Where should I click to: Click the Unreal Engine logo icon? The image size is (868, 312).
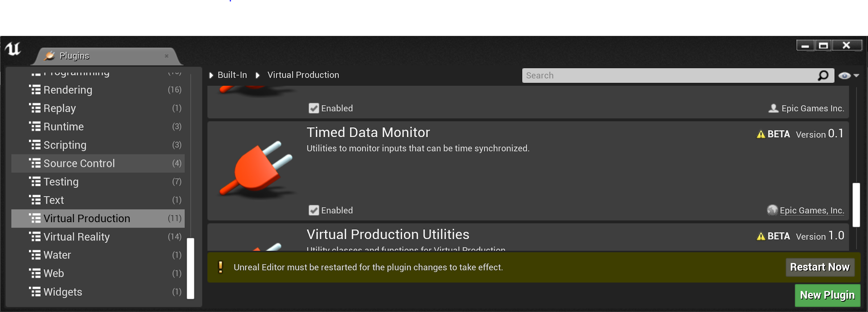[13, 49]
